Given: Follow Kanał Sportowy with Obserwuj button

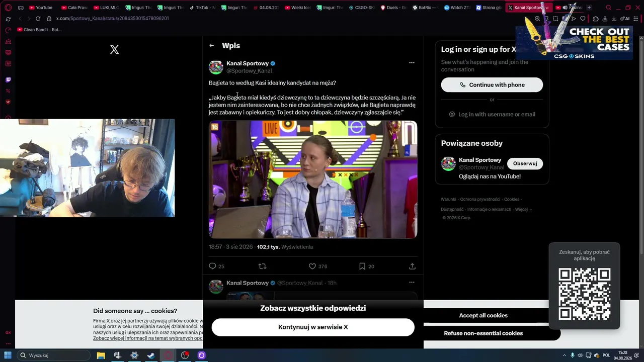Looking at the screenshot, I should (x=525, y=163).
